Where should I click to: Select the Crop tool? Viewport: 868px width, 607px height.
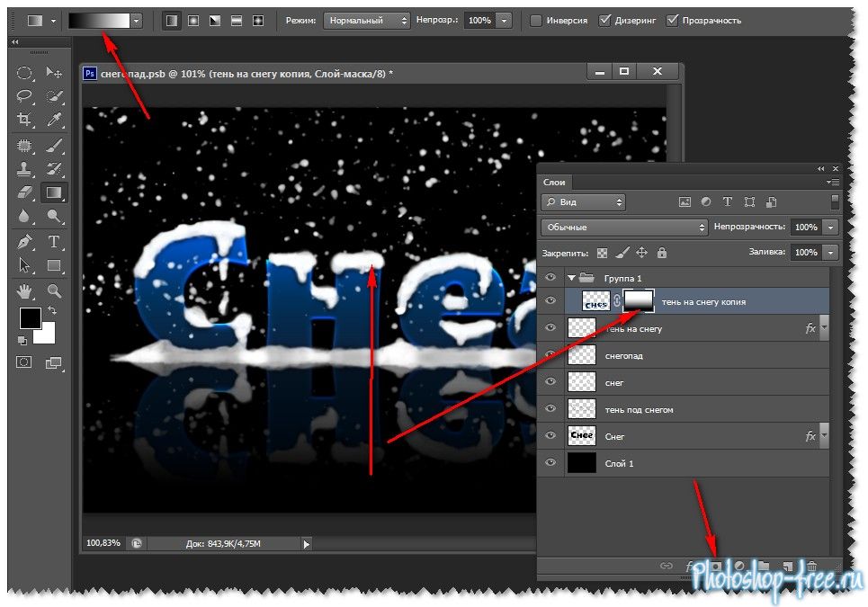[x=25, y=119]
